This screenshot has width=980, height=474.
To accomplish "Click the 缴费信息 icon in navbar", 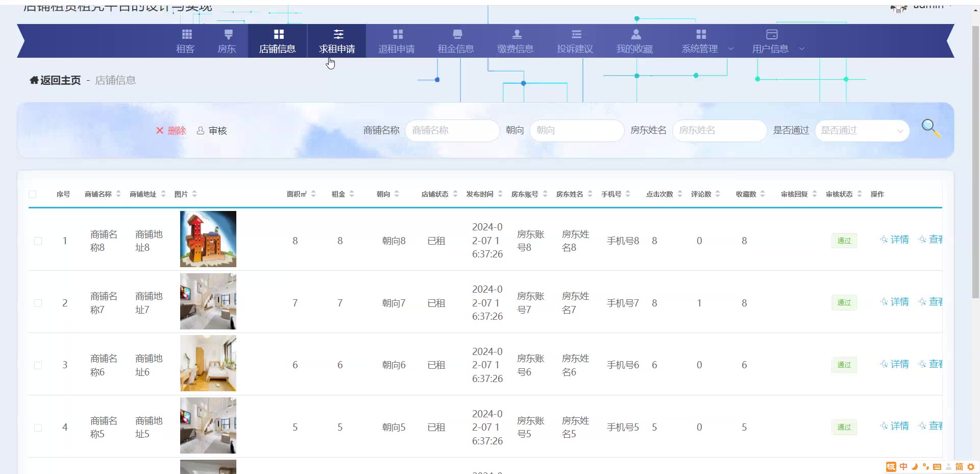I will (517, 34).
